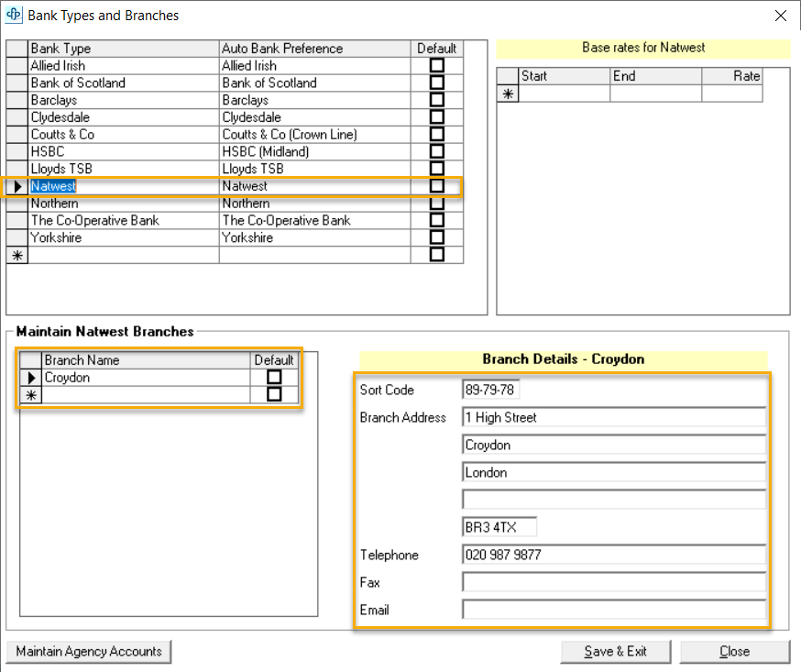This screenshot has width=801, height=672.
Task: Click the app icon in the title bar
Action: tap(14, 15)
